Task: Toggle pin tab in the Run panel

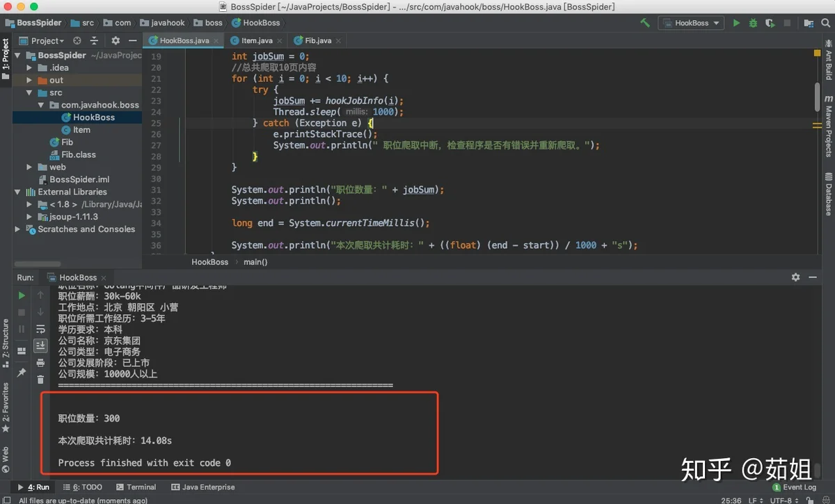Action: 22,373
